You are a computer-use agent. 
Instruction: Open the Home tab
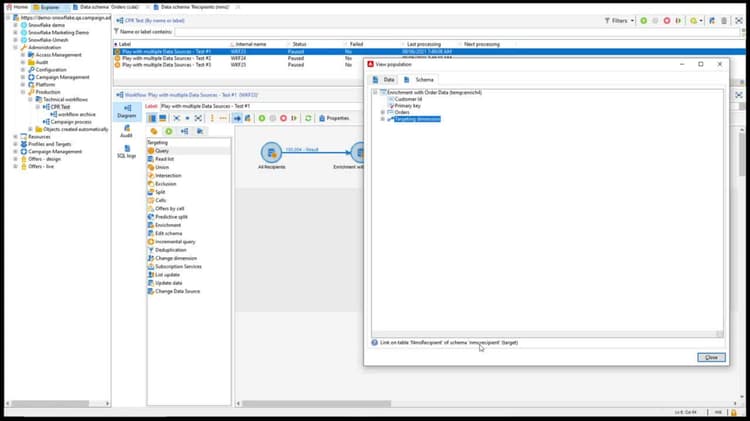pos(17,7)
